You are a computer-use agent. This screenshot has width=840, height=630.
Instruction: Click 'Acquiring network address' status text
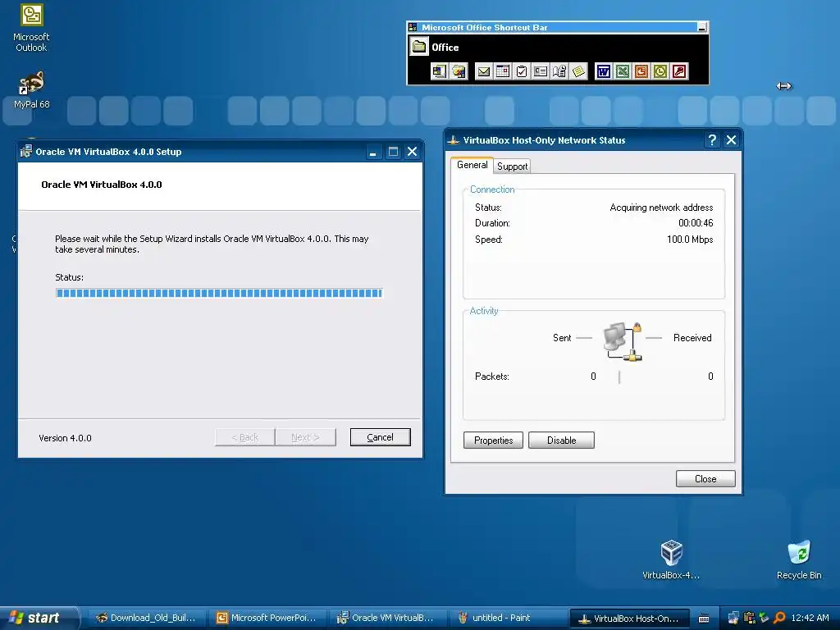point(661,208)
